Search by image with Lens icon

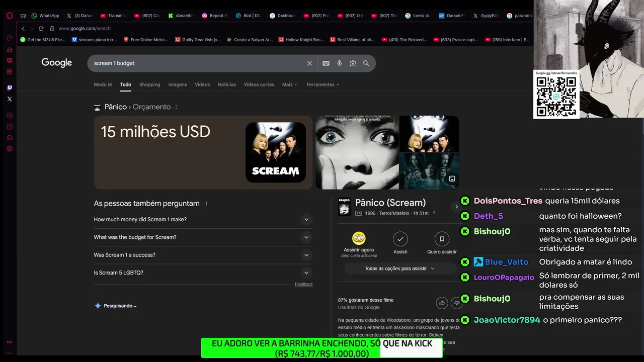point(353,63)
